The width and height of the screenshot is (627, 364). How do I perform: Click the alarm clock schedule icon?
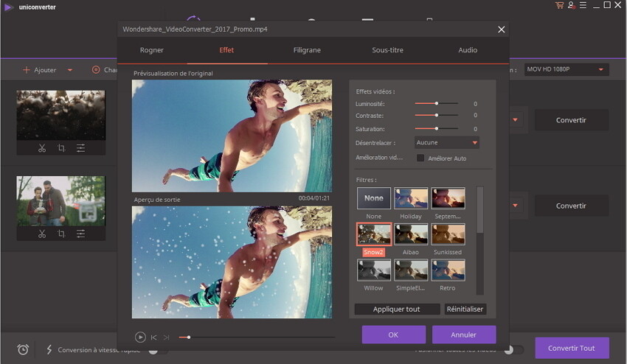[x=23, y=349]
